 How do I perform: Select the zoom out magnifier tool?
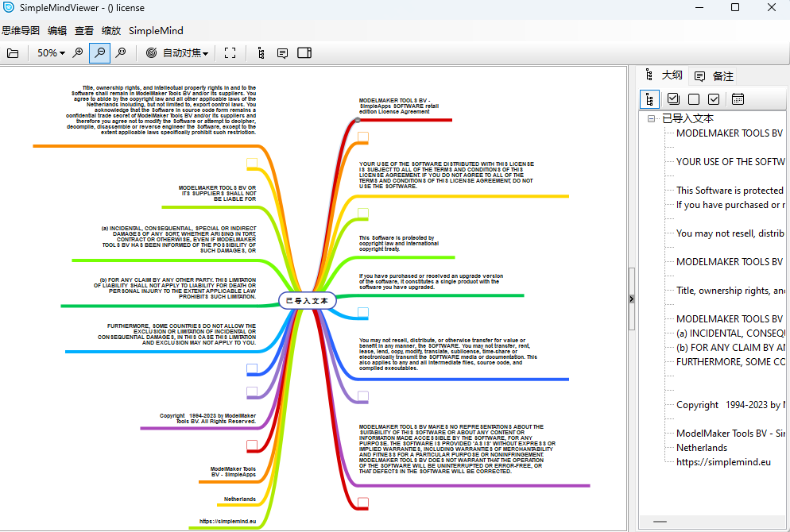point(99,52)
